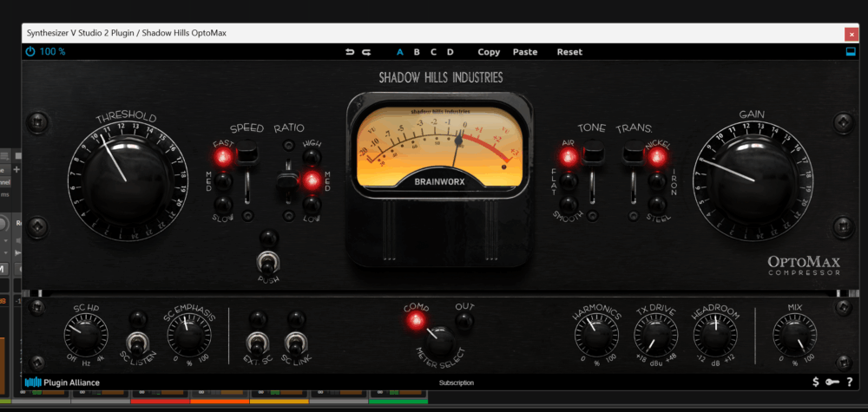Select preset slot B
Viewport: 868px width, 412px height.
coord(417,52)
